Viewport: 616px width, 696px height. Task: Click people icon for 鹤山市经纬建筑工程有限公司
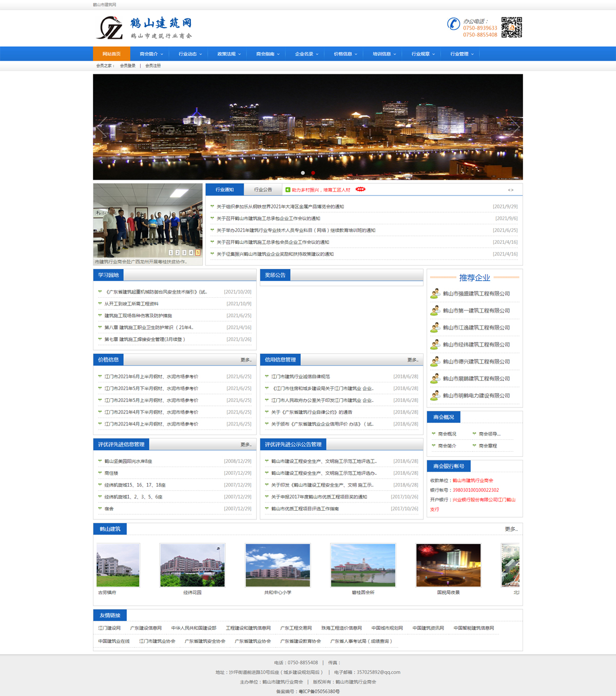[435, 344]
